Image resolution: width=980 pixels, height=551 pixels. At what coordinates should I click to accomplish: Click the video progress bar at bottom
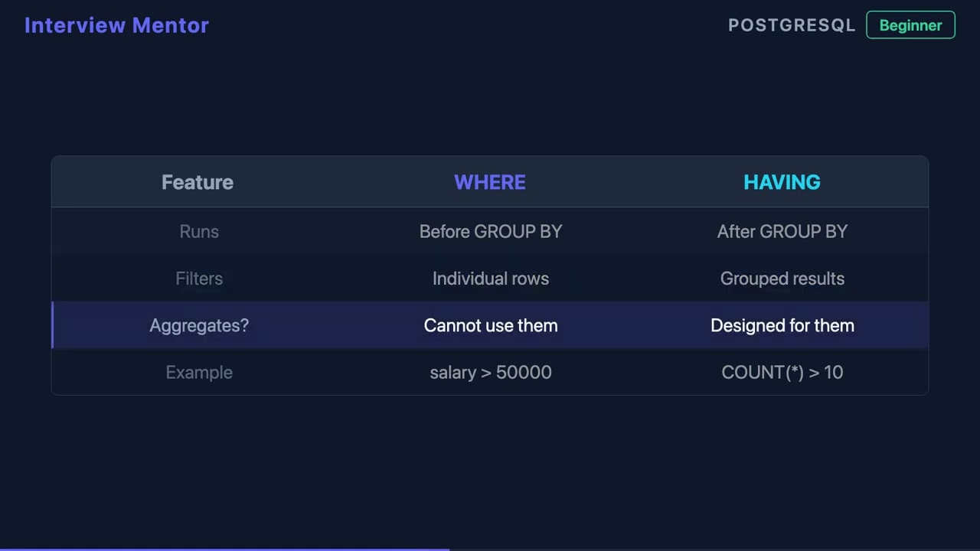tap(490, 549)
